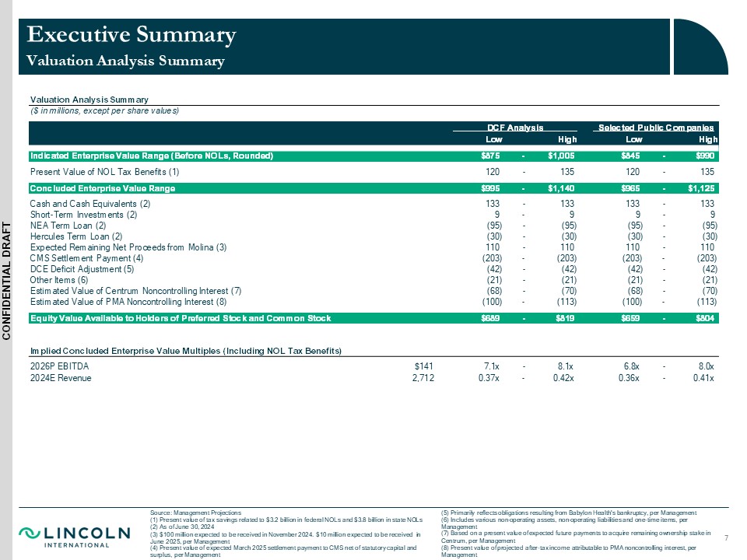747x560 pixels.
Task: Click the white quarter-circle shape in header
Action: [x=700, y=47]
